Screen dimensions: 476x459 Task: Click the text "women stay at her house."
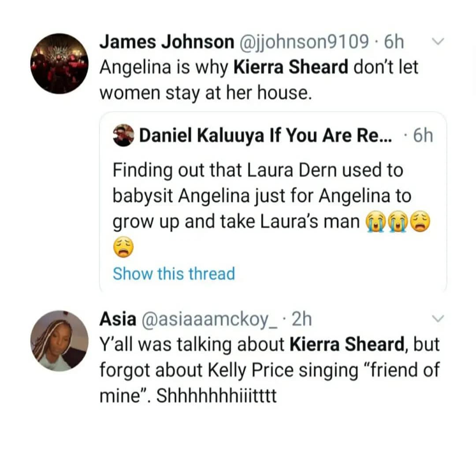(x=206, y=94)
